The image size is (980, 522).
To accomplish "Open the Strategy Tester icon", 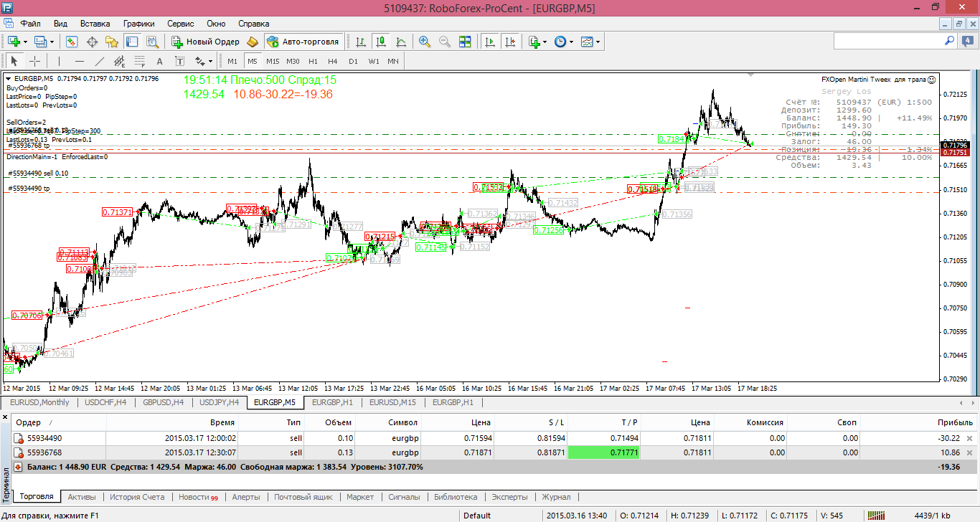I will [x=152, y=42].
